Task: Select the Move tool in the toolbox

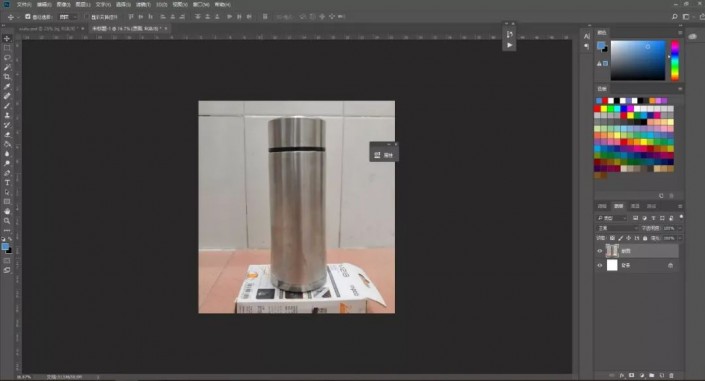Action: pos(7,38)
